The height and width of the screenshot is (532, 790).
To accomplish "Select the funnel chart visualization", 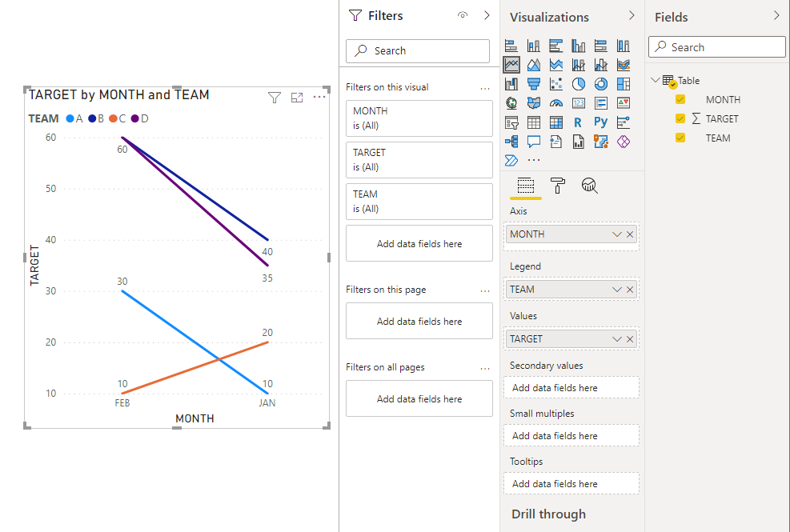I will [534, 84].
